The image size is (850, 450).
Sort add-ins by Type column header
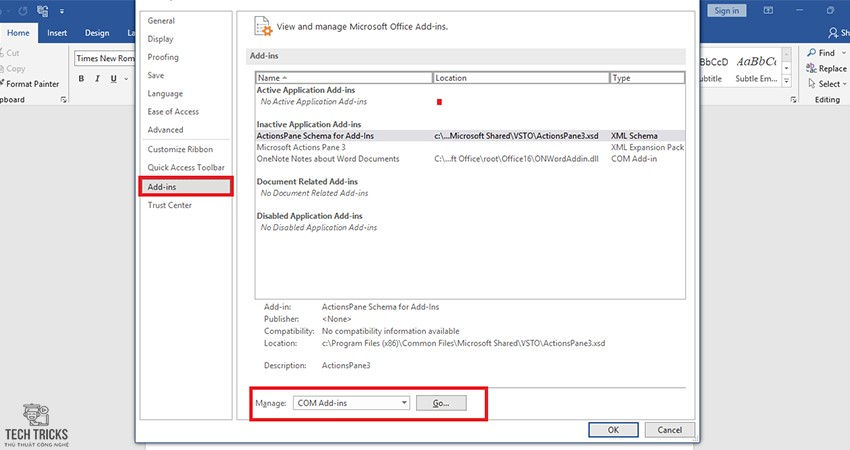pos(647,78)
